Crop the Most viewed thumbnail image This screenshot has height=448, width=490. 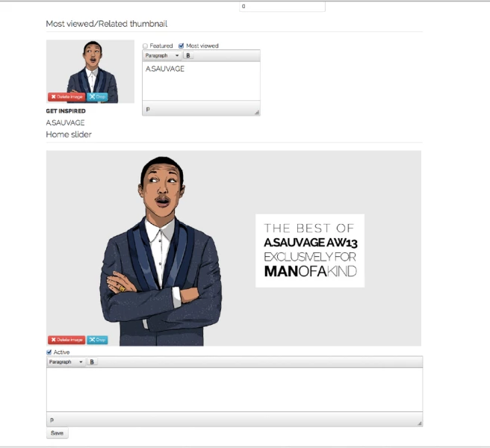[x=97, y=97]
